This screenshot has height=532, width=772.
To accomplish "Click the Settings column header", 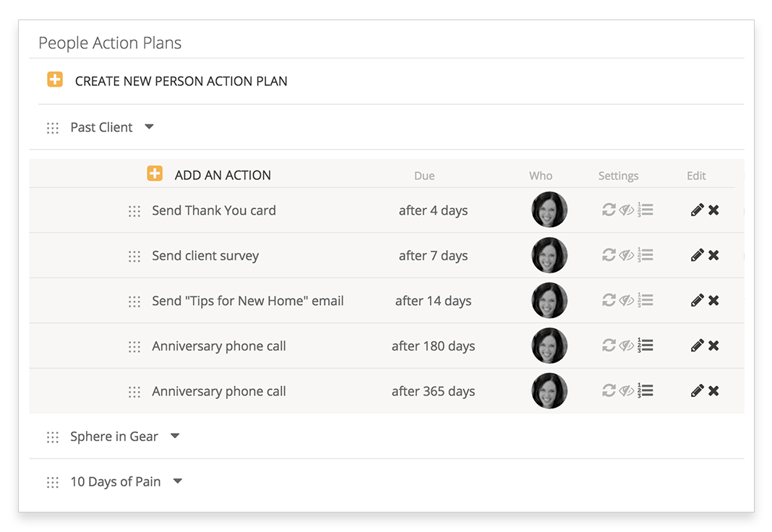I will 618,176.
